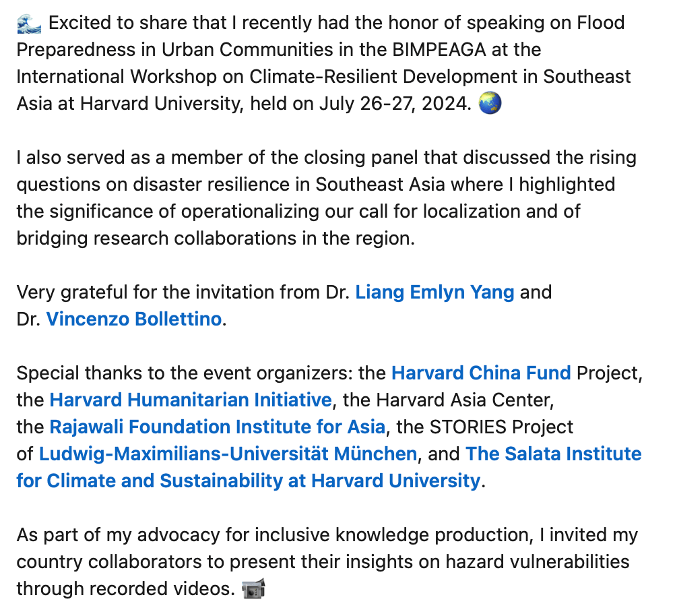The width and height of the screenshot is (675, 616).
Task: Go to Rajawali Foundation Institute for Asia
Action: point(217,427)
